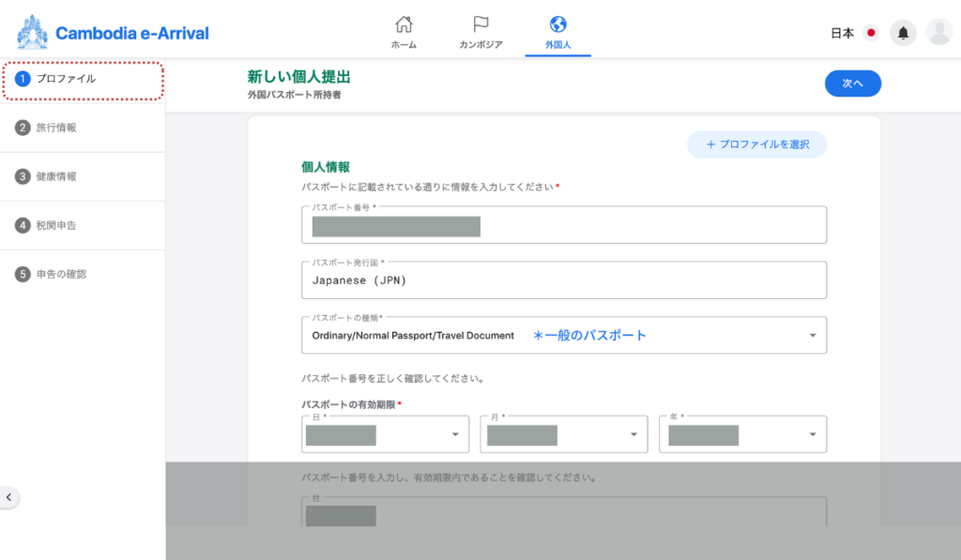Click the 新しい個人提出 heading
This screenshot has height=560, width=961.
pyautogui.click(x=299, y=77)
